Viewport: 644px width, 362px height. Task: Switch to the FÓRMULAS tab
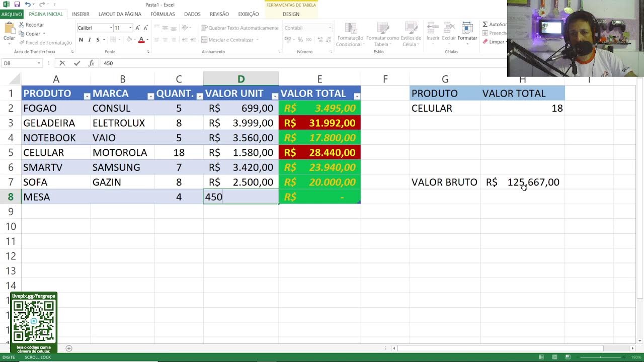coord(163,14)
